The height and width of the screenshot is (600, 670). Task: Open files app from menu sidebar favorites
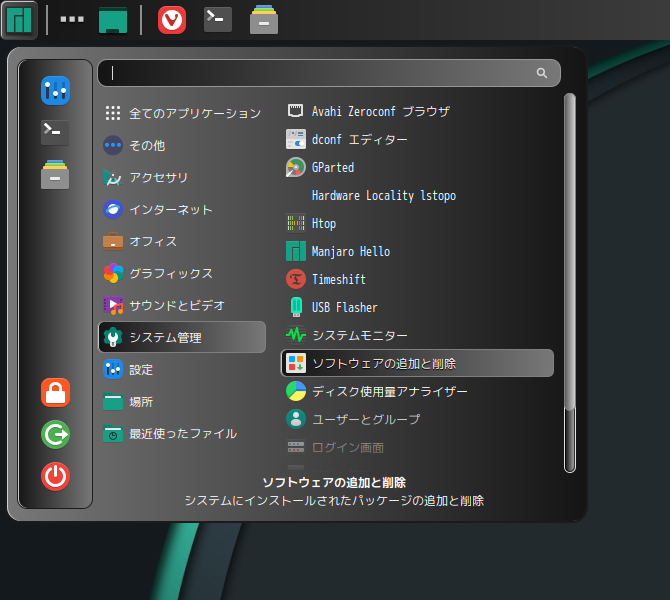coord(55,174)
